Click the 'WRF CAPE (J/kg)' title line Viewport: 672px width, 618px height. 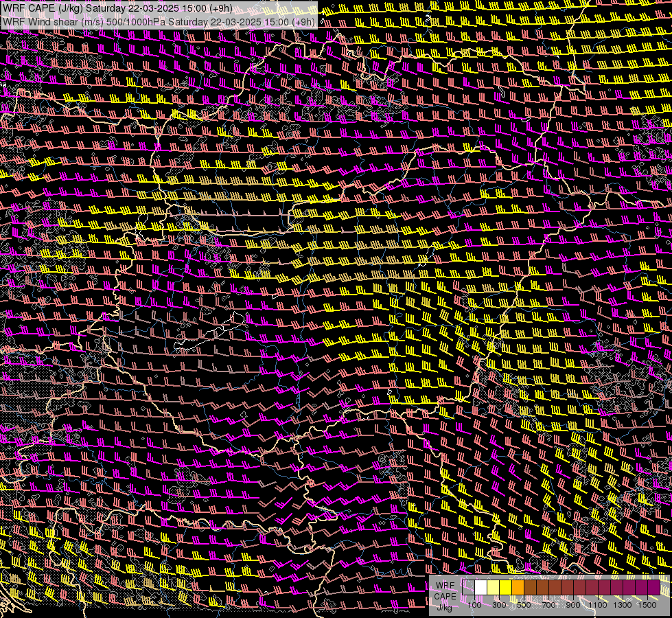tap(118, 8)
